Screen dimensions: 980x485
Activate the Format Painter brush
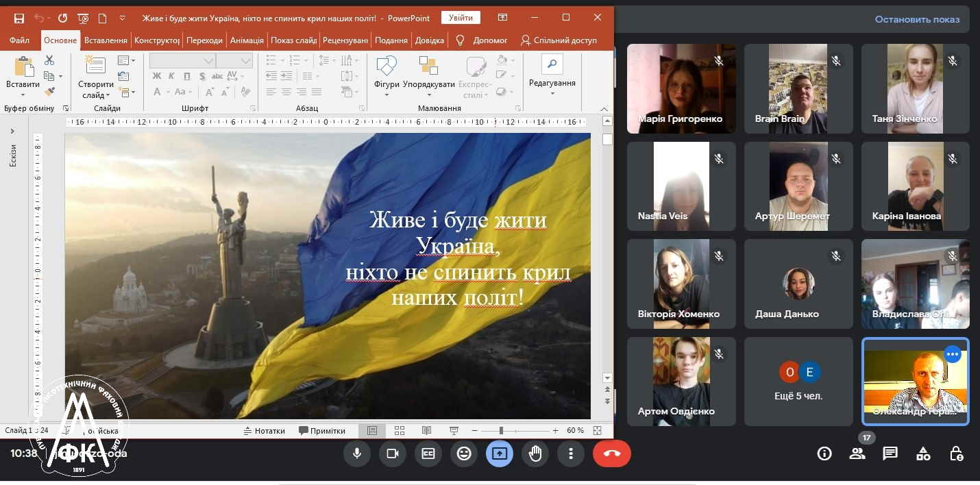click(49, 90)
